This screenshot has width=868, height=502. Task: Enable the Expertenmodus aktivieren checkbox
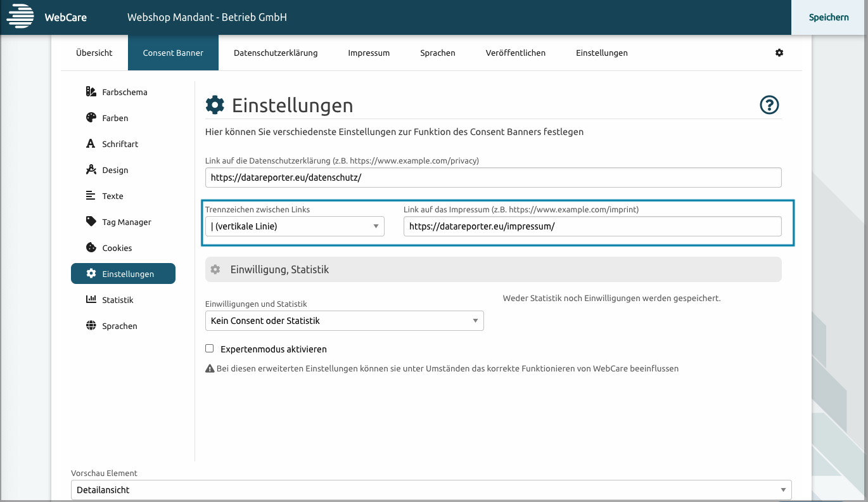pos(210,349)
